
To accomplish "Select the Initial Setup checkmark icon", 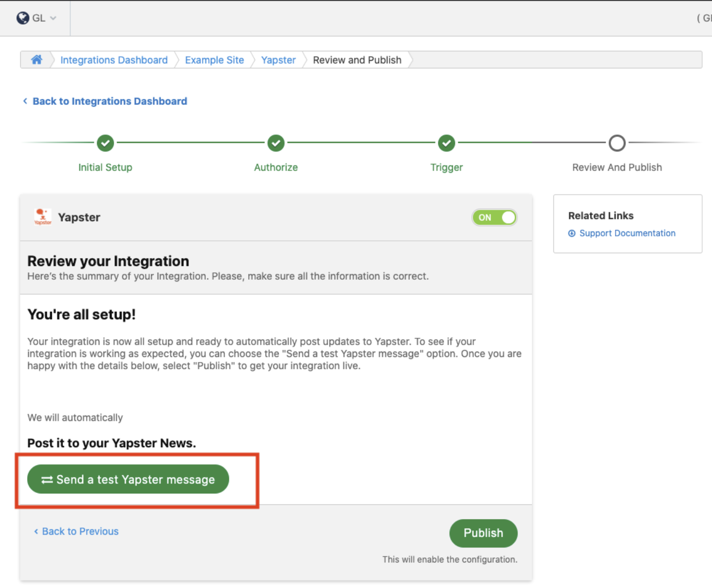I will coord(105,143).
